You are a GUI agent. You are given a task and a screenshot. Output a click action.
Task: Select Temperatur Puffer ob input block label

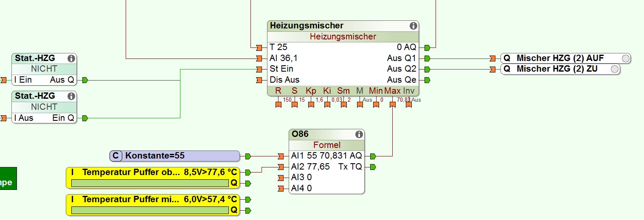pyautogui.click(x=131, y=173)
